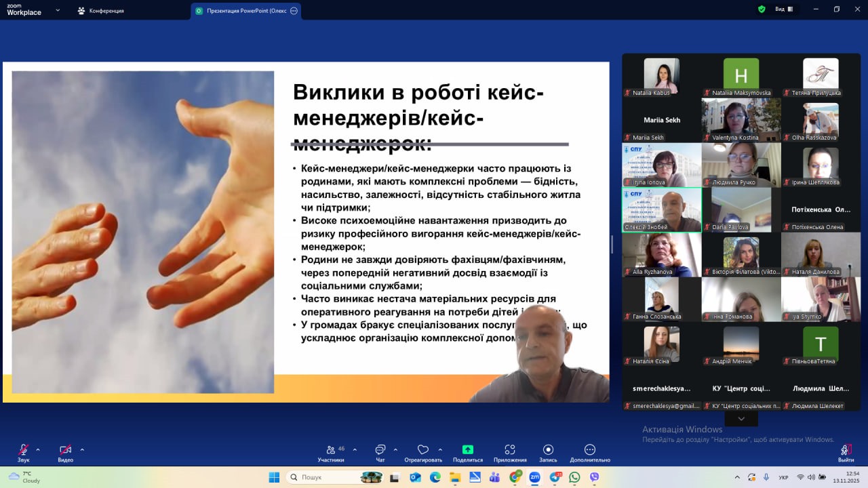
Task: Turn on camera with the Видео button
Action: 65,450
